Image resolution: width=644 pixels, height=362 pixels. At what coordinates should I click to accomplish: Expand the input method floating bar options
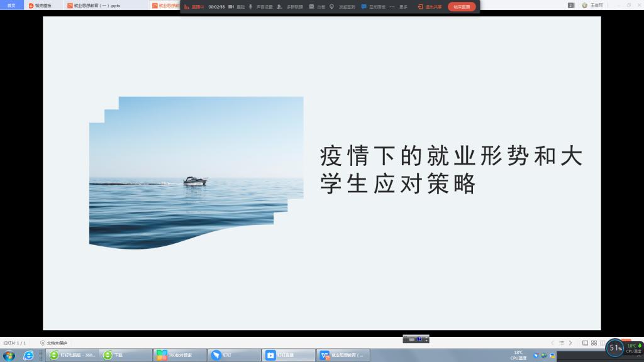click(426, 339)
